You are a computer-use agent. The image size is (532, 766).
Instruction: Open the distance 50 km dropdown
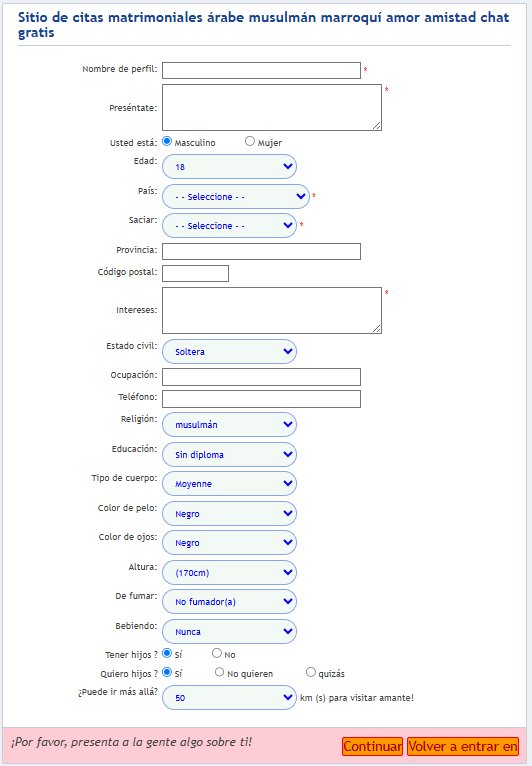229,698
